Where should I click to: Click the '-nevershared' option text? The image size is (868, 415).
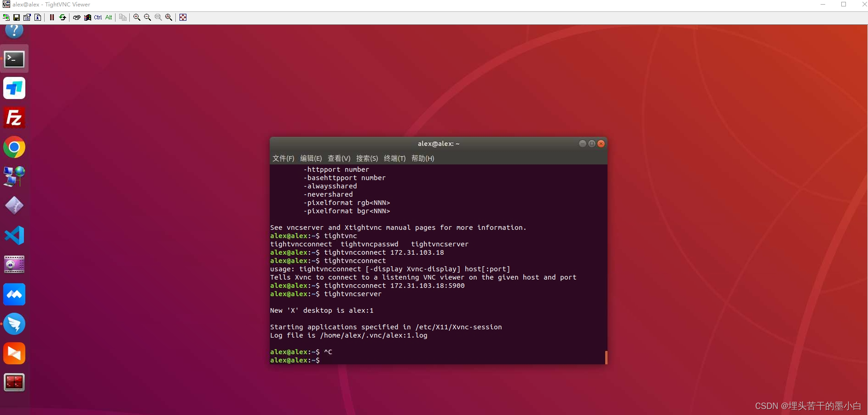point(328,194)
